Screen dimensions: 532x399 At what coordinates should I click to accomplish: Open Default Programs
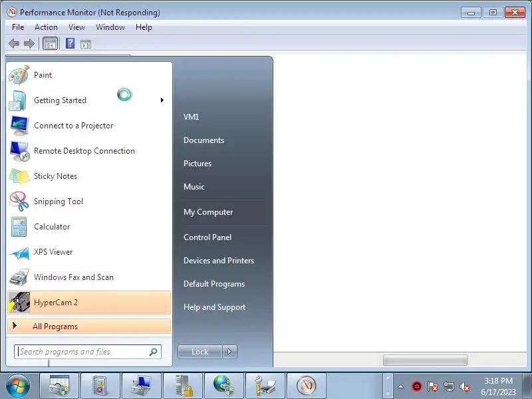[x=213, y=284]
